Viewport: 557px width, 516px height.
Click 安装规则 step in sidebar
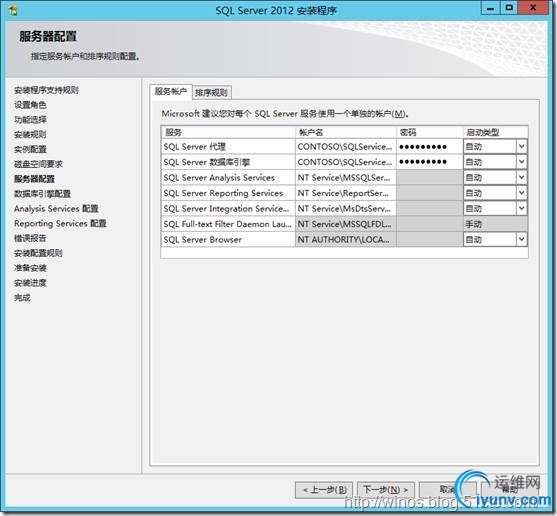pos(30,135)
